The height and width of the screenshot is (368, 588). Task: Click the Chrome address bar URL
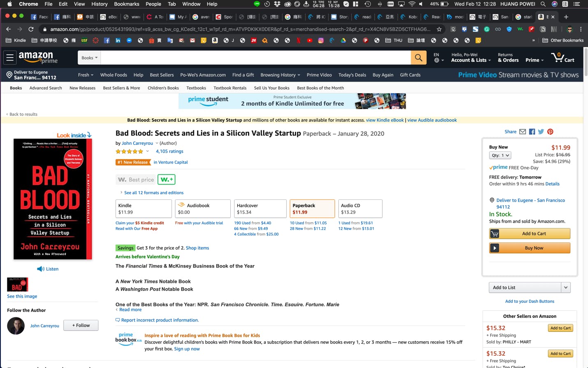[240, 29]
